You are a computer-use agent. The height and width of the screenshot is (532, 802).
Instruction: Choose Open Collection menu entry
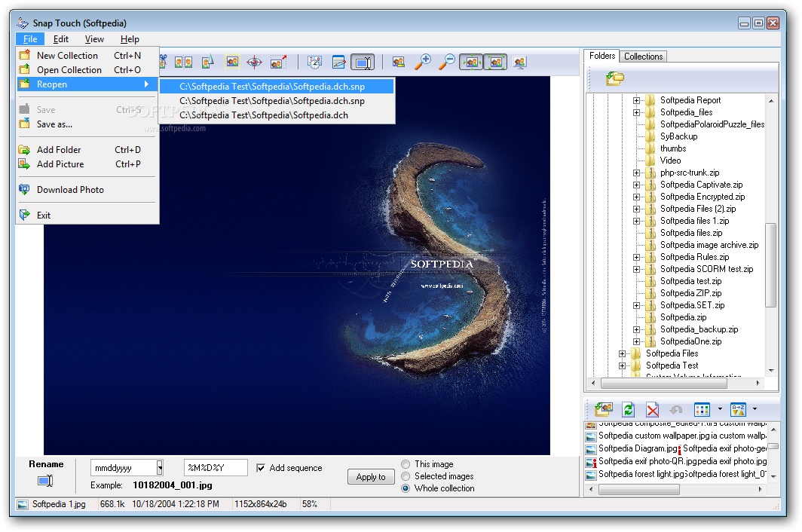[x=87, y=69]
